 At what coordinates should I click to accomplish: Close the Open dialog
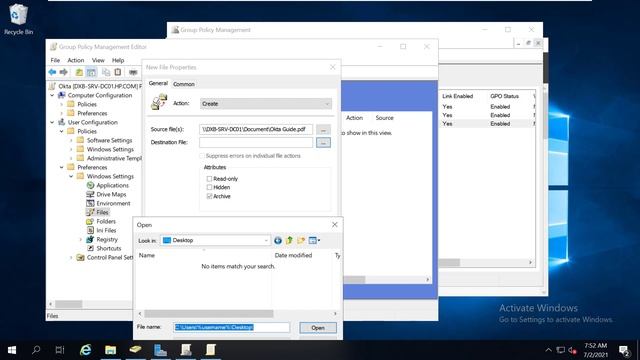pos(334,224)
